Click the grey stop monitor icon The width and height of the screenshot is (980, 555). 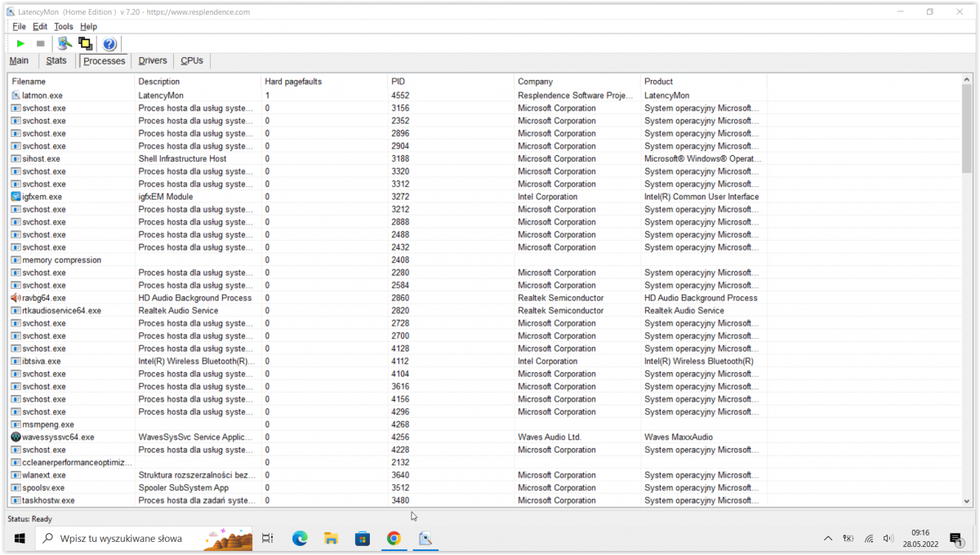point(40,43)
